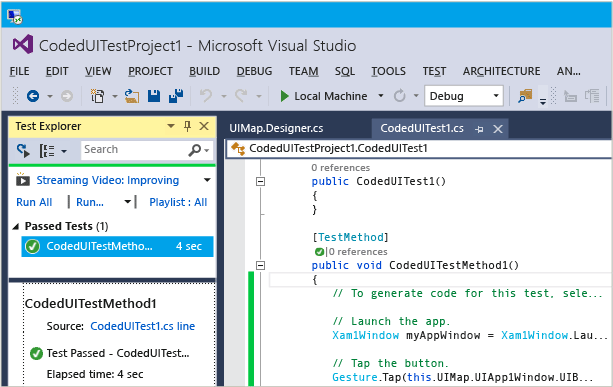Click the Playlist : All link
Viewport: 613px width, 387px height.
pyautogui.click(x=178, y=202)
